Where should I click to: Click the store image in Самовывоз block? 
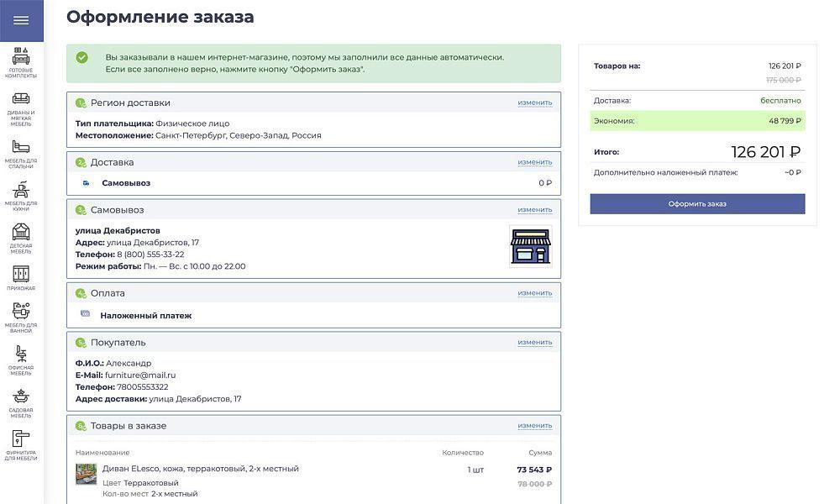[530, 246]
